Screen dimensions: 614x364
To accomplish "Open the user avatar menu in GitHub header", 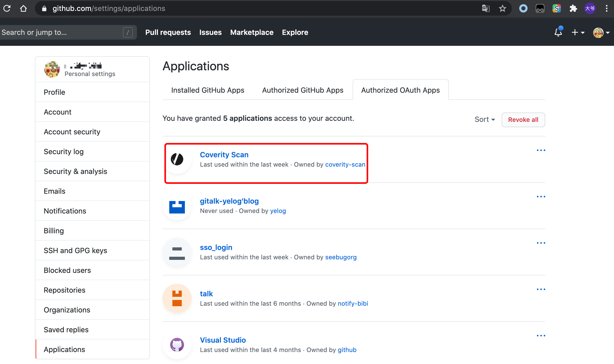I will (x=601, y=33).
